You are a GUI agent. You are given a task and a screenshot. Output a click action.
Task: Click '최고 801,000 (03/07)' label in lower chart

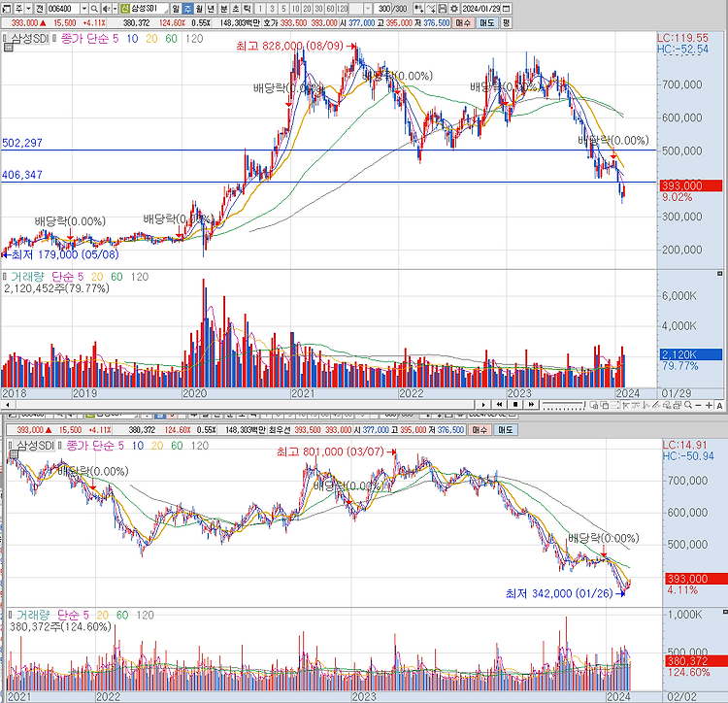tap(330, 452)
